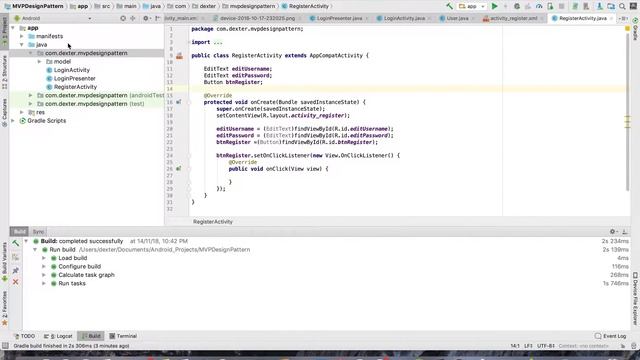Expand the Run tasks step
This screenshot has width=640, height=360.
(44, 283)
